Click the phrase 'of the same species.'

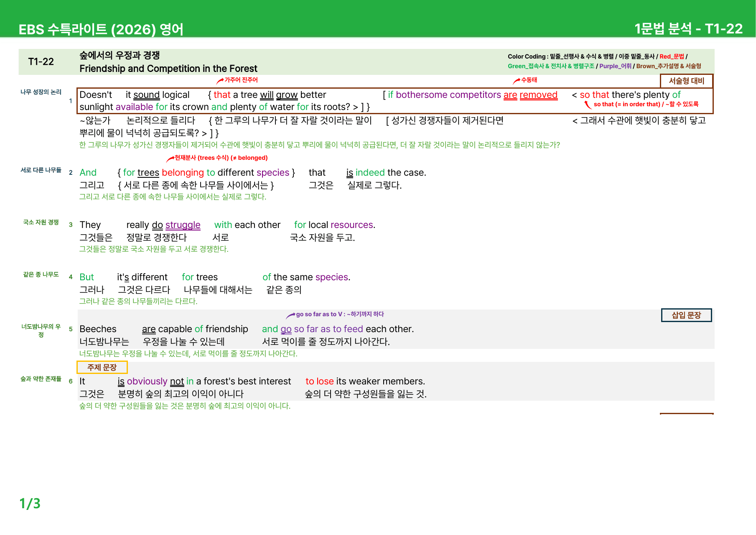coord(306,277)
